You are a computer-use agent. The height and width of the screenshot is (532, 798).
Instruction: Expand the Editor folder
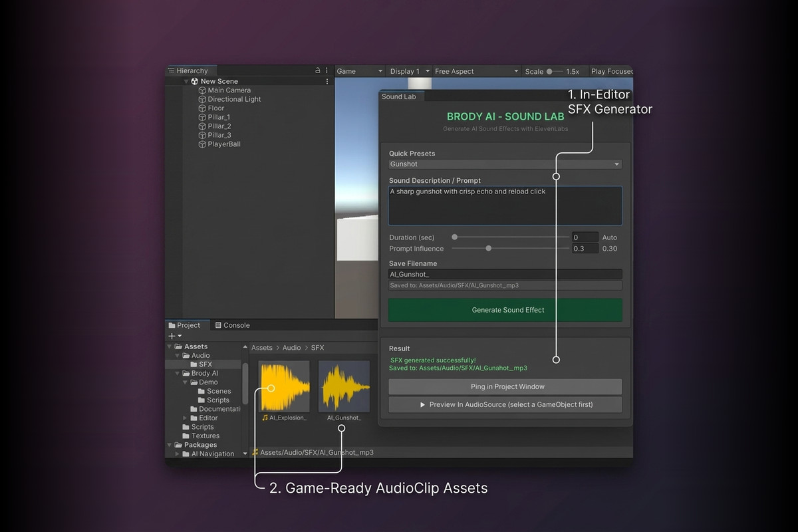186,418
